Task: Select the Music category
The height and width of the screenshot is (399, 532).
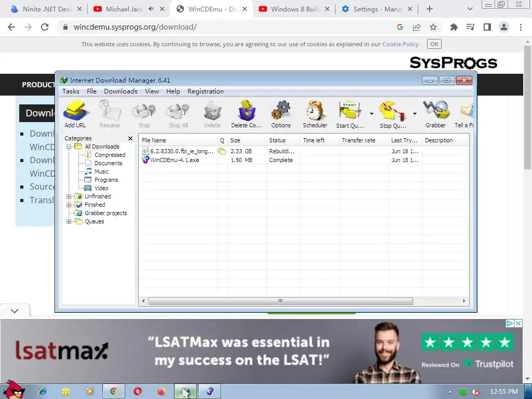Action: (101, 171)
